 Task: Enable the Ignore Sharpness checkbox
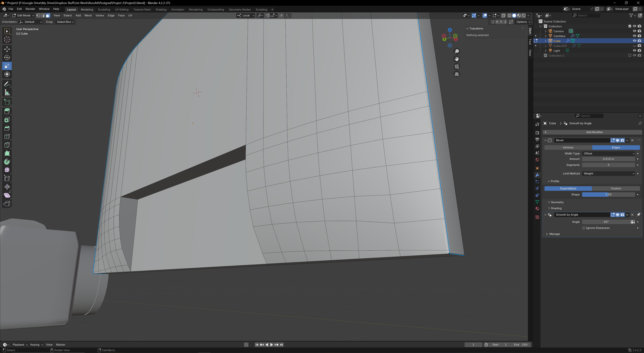584,228
